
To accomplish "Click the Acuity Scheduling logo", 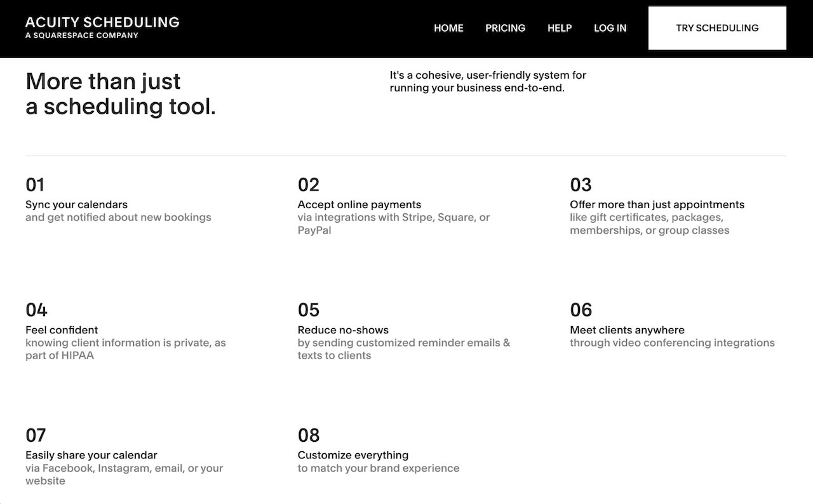I will pyautogui.click(x=102, y=27).
